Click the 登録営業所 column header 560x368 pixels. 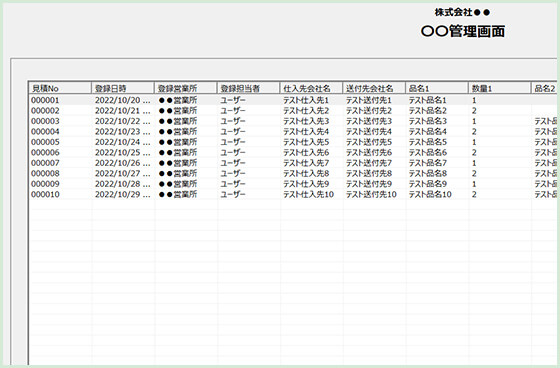(x=185, y=88)
